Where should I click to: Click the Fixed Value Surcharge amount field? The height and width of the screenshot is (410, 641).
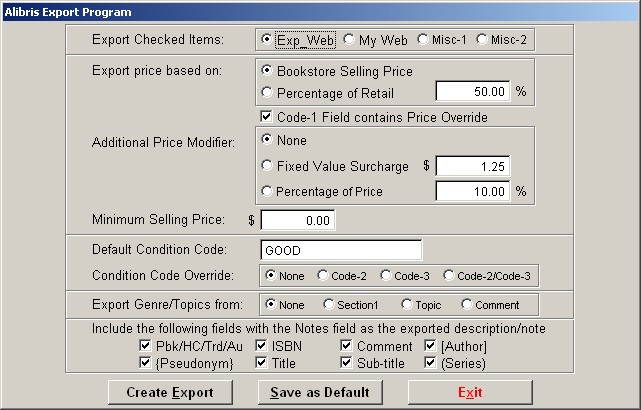(x=473, y=166)
